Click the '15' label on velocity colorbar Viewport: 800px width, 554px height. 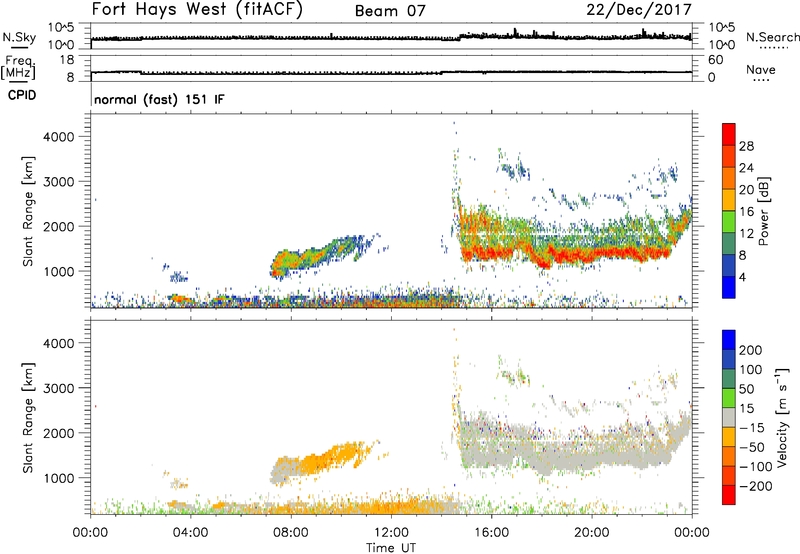click(x=746, y=409)
